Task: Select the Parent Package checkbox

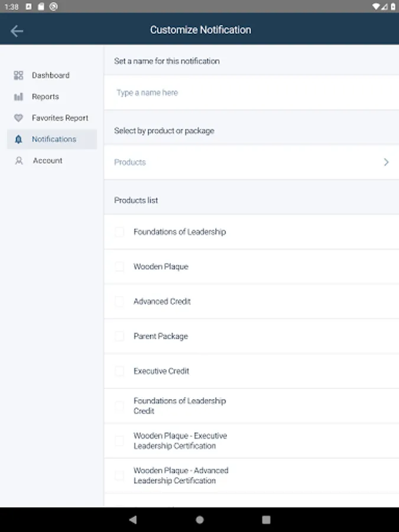Action: tap(119, 336)
